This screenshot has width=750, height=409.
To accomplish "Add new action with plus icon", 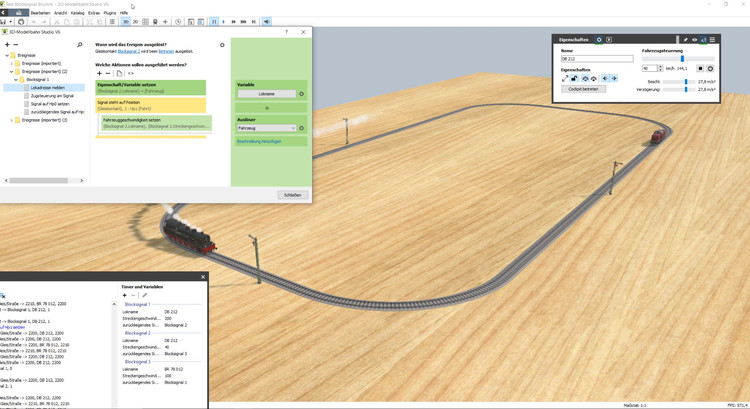I will [99, 73].
